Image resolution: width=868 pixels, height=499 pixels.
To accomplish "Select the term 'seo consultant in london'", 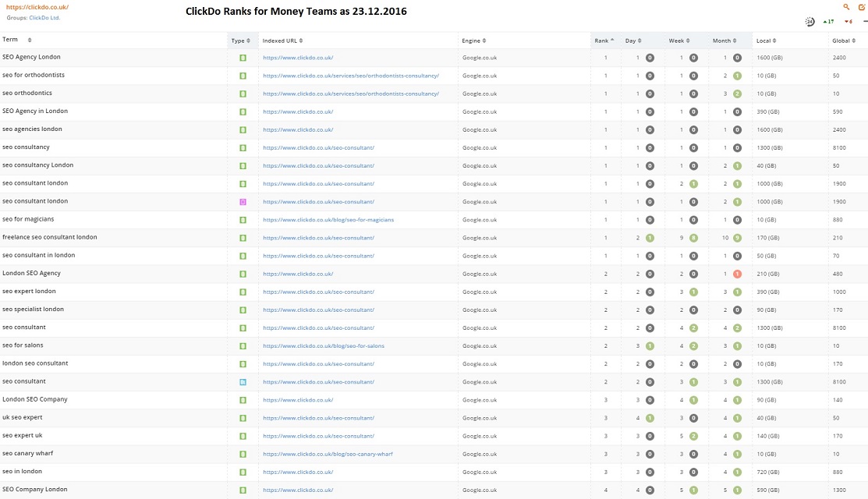I will 38,256.
